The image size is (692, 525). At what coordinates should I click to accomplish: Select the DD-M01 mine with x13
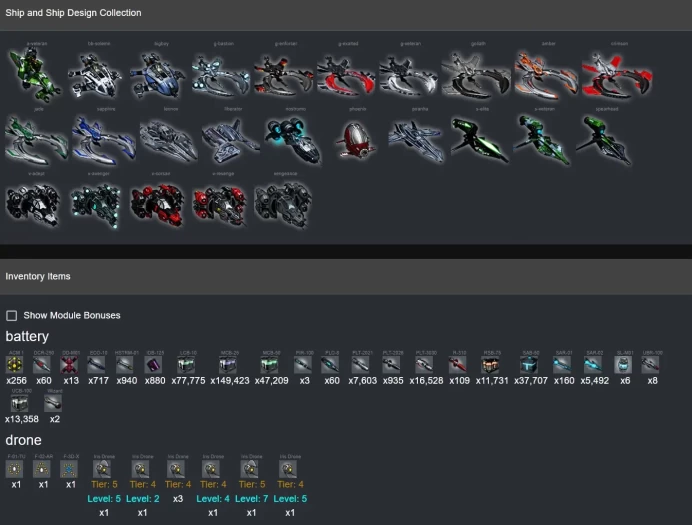point(69,365)
